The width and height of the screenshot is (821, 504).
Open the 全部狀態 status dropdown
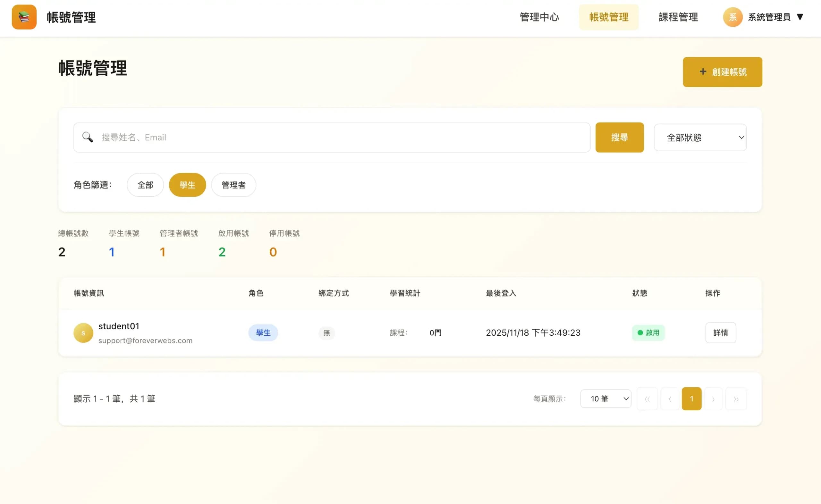[x=700, y=137]
